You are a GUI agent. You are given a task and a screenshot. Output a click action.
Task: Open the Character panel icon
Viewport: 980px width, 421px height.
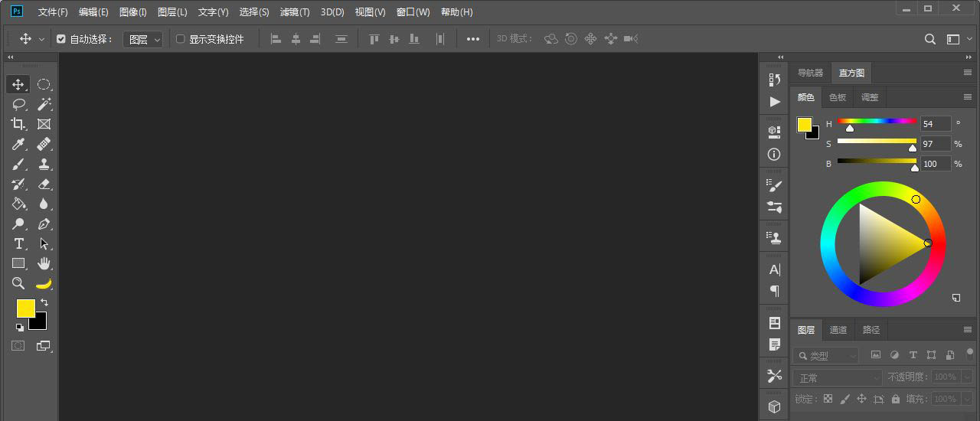[x=774, y=269]
